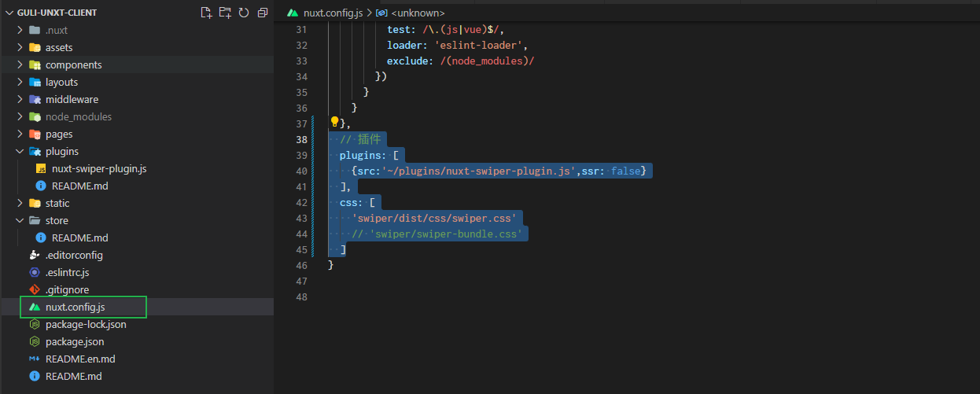Click the static folder icon
The width and height of the screenshot is (980, 394).
(x=35, y=203)
